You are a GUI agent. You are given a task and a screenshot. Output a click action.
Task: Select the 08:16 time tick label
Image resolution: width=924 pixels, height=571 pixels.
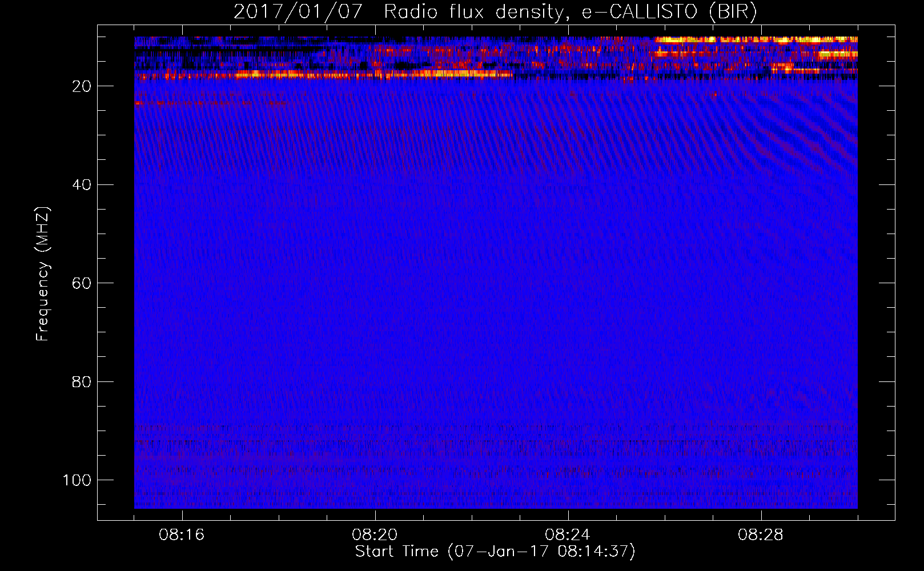tap(182, 534)
